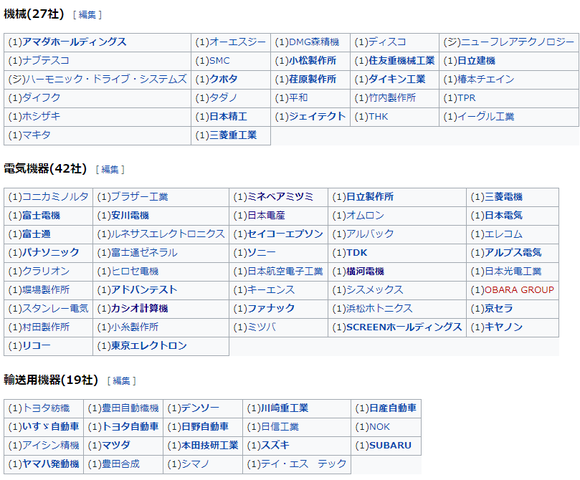Open the カシオ計算機 link
Screen dimensions: 580x480
tap(139, 308)
